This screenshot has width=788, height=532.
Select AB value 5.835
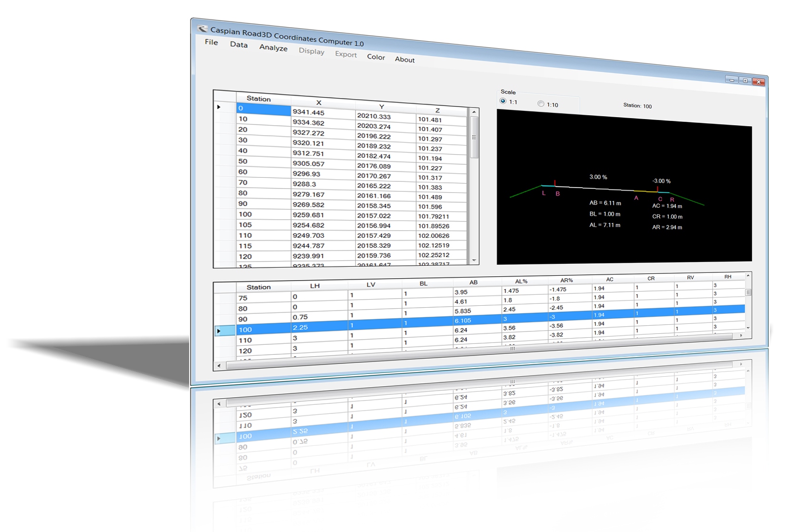(477, 311)
